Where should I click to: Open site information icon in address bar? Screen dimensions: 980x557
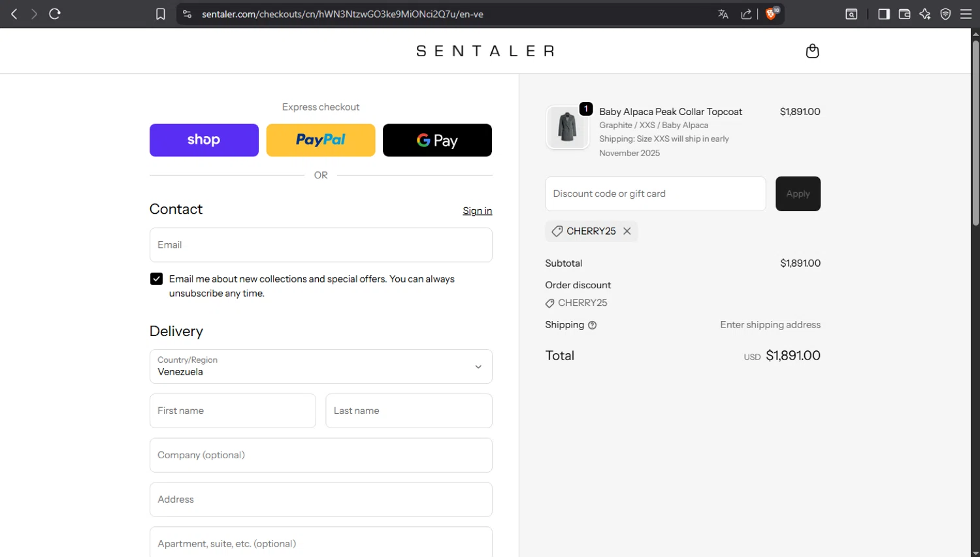click(x=187, y=14)
